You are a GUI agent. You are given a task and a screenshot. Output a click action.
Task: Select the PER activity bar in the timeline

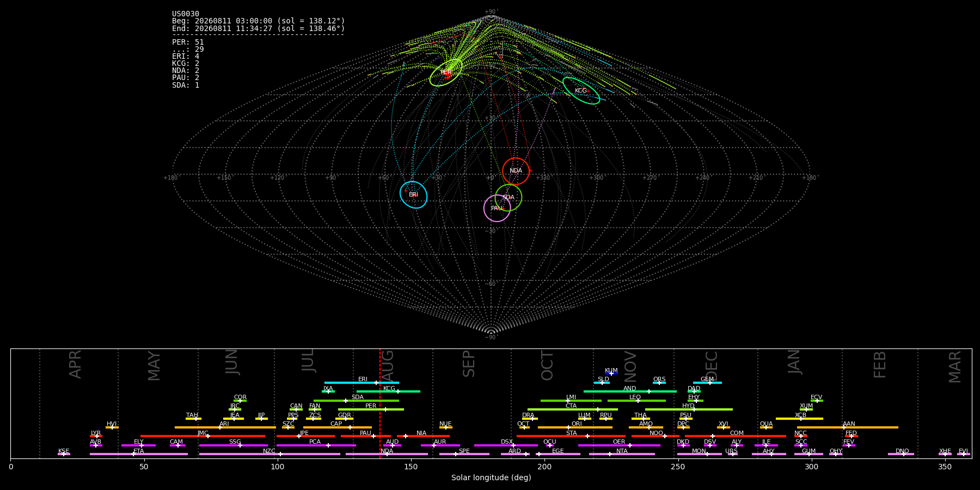click(371, 409)
